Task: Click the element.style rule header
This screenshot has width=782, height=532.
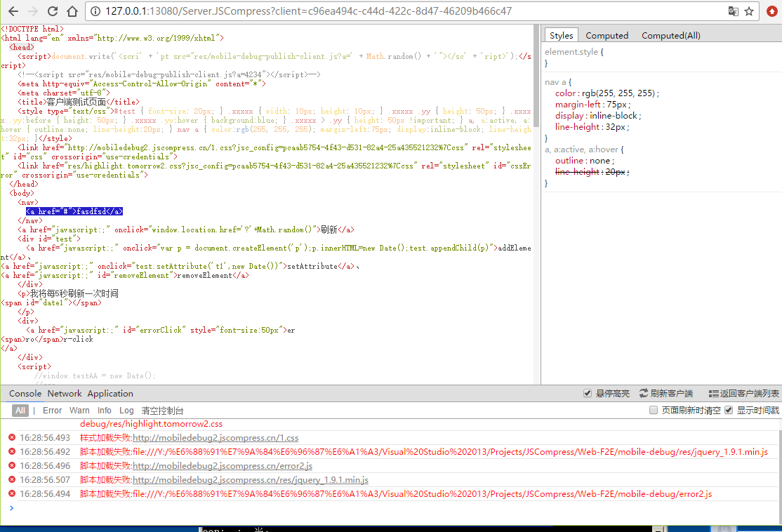Action: pyautogui.click(x=574, y=52)
